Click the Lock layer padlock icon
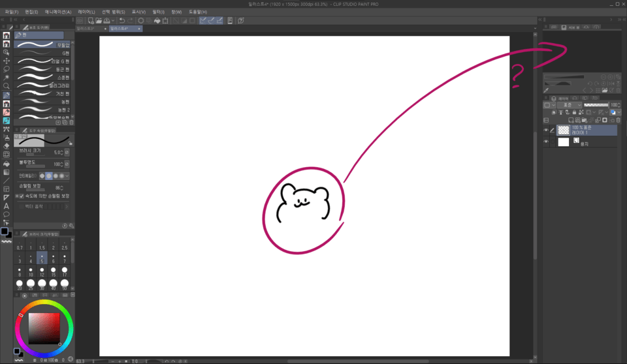This screenshot has width=627, height=364. click(x=574, y=112)
